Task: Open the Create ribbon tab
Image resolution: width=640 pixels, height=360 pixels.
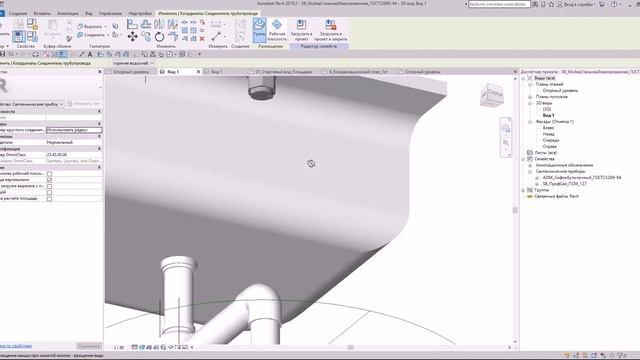Action: coord(18,13)
